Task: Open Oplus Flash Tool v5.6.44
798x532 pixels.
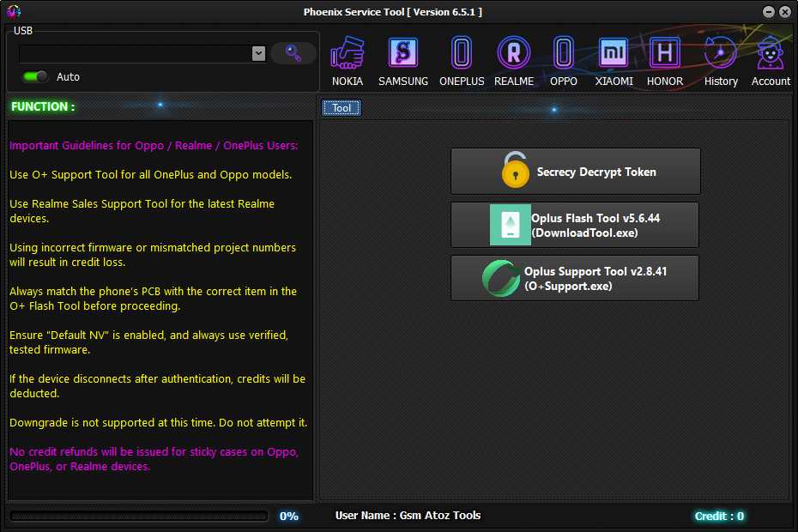Action: pos(575,224)
